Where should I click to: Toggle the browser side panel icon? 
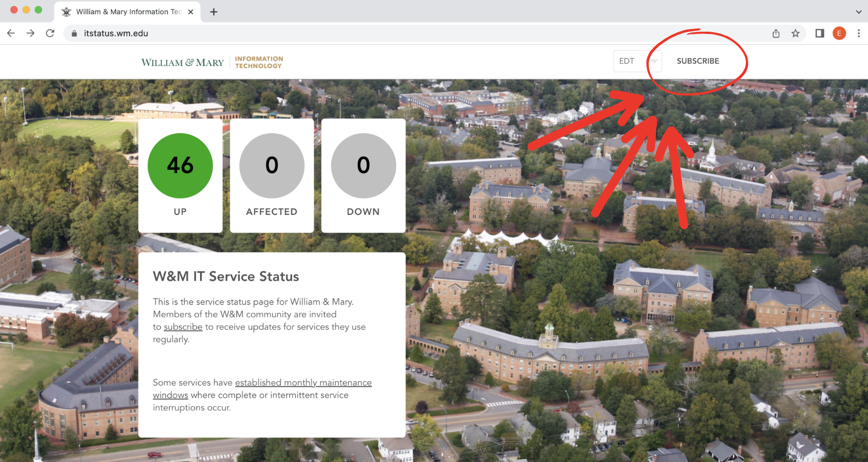tap(819, 33)
